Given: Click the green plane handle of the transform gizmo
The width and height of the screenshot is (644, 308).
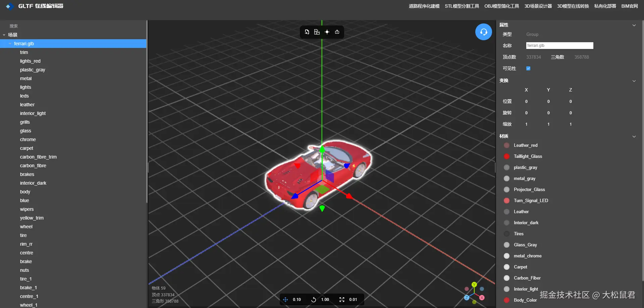Looking at the screenshot, I should (322, 189).
